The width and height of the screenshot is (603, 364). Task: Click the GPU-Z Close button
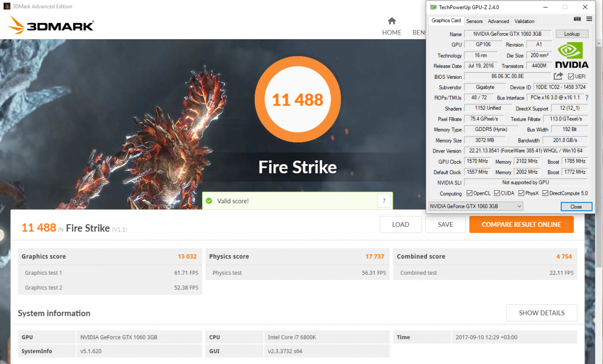click(576, 206)
